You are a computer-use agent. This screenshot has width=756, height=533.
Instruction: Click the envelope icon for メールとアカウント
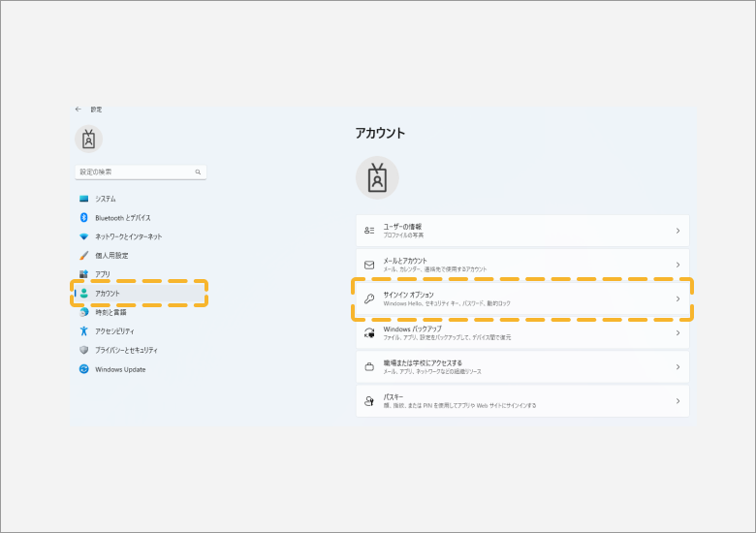coord(369,265)
